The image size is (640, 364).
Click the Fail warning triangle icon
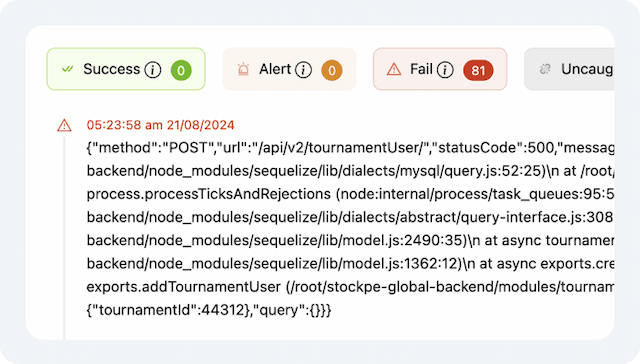click(x=394, y=69)
